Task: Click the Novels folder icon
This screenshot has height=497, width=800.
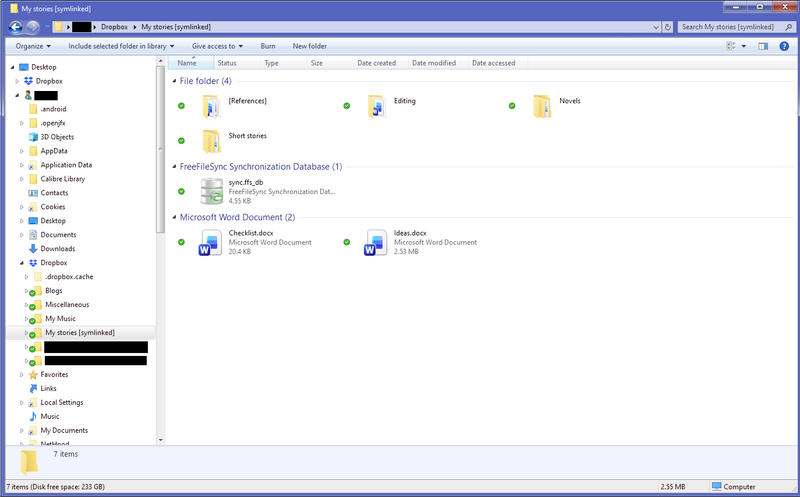Action: pyautogui.click(x=541, y=105)
